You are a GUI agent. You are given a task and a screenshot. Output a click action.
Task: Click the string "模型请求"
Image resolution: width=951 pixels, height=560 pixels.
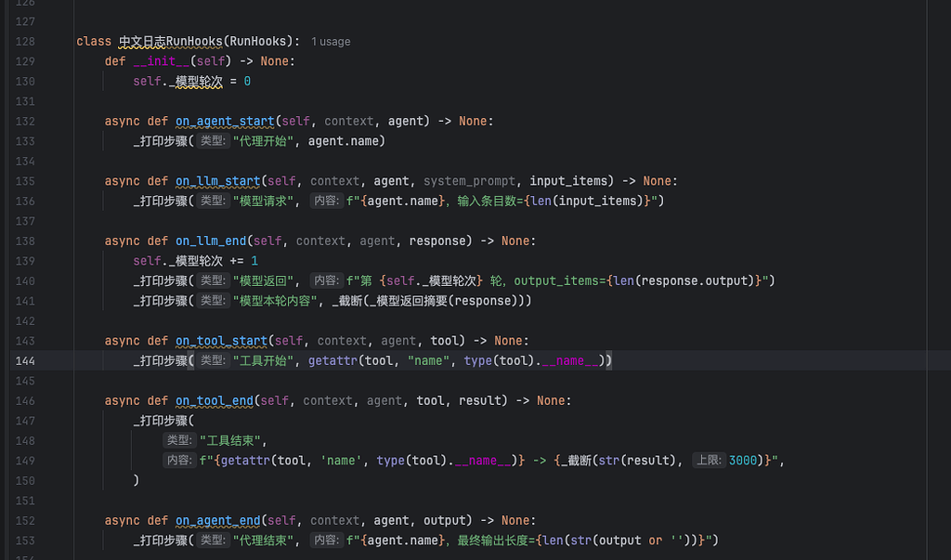(x=263, y=201)
